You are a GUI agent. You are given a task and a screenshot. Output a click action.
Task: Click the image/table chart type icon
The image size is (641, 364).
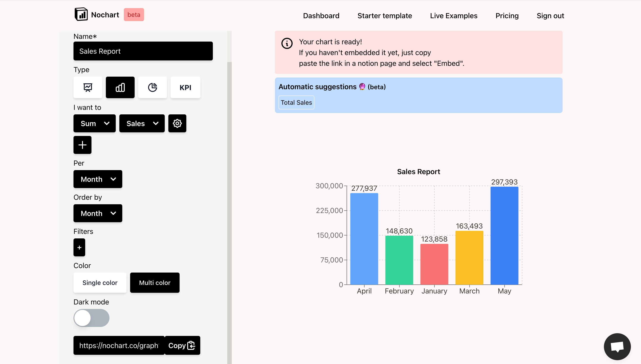(x=88, y=87)
